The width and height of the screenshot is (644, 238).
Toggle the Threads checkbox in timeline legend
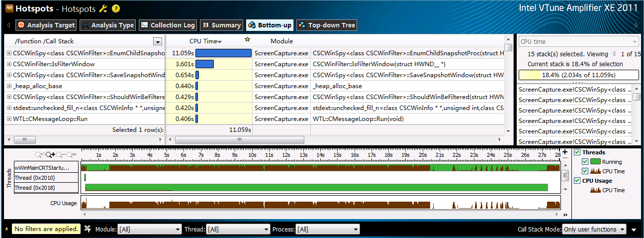coord(577,152)
